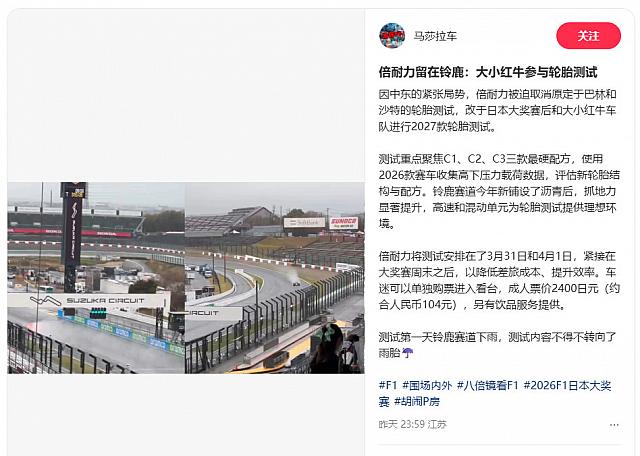Open the #围场内外 hashtag
Image resolution: width=640 pixels, height=456 pixels.
click(427, 385)
